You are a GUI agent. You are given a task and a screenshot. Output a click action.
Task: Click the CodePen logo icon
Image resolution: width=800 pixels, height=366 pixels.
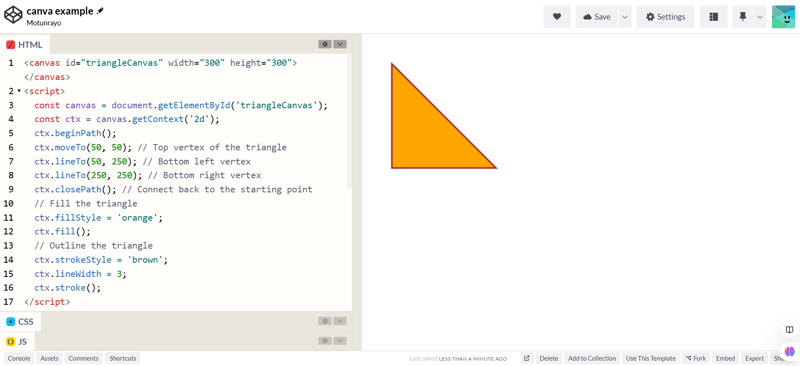tap(13, 16)
